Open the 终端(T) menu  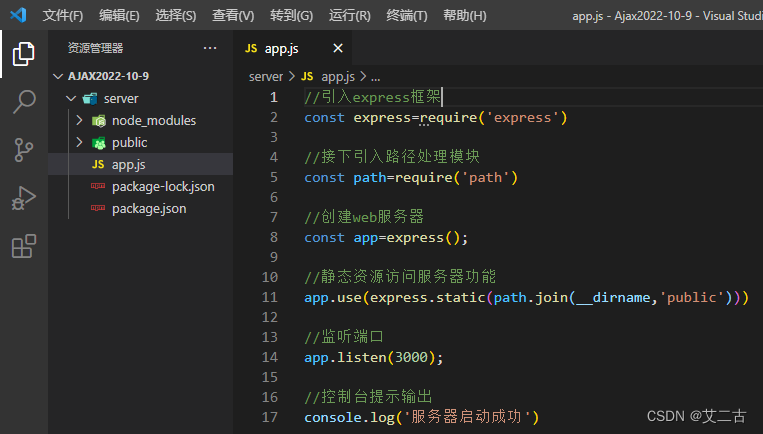[x=407, y=16]
